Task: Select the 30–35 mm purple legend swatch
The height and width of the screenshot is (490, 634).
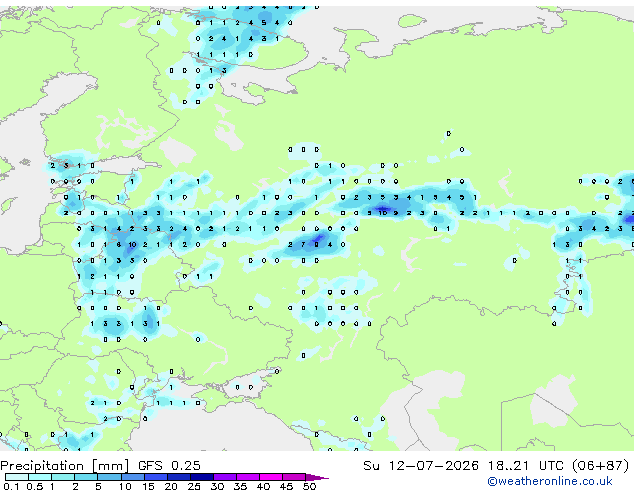Action: [x=225, y=477]
